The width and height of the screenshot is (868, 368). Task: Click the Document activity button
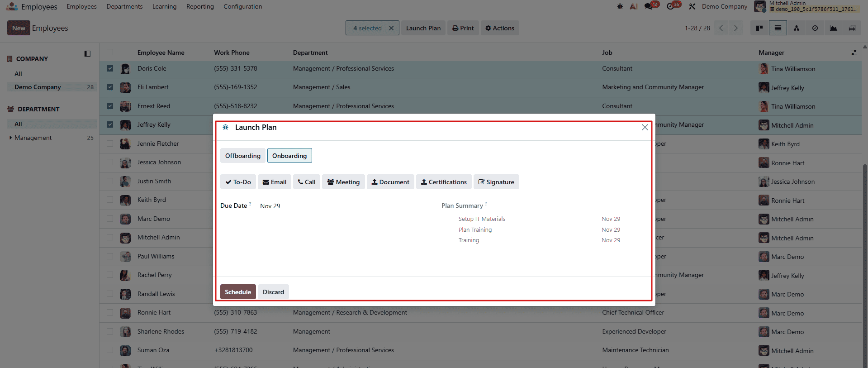390,182
